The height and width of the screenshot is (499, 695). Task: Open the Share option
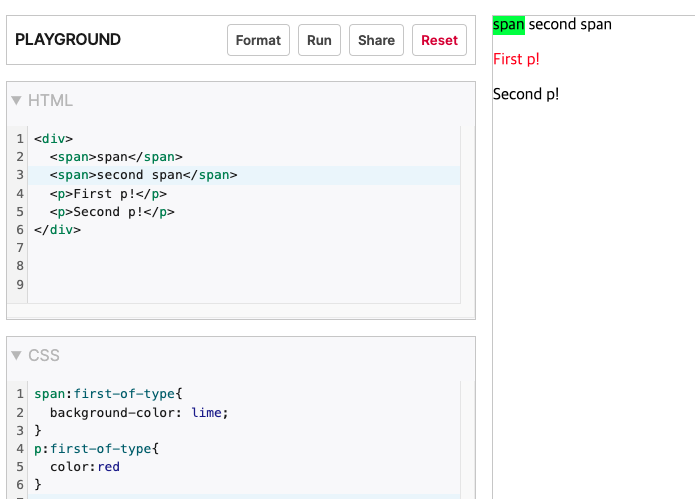[x=376, y=40]
